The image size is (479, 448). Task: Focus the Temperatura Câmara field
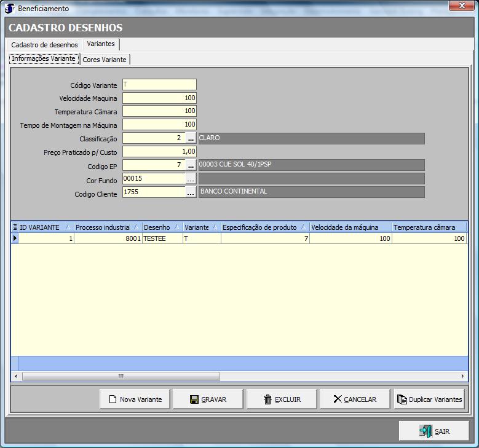(159, 111)
